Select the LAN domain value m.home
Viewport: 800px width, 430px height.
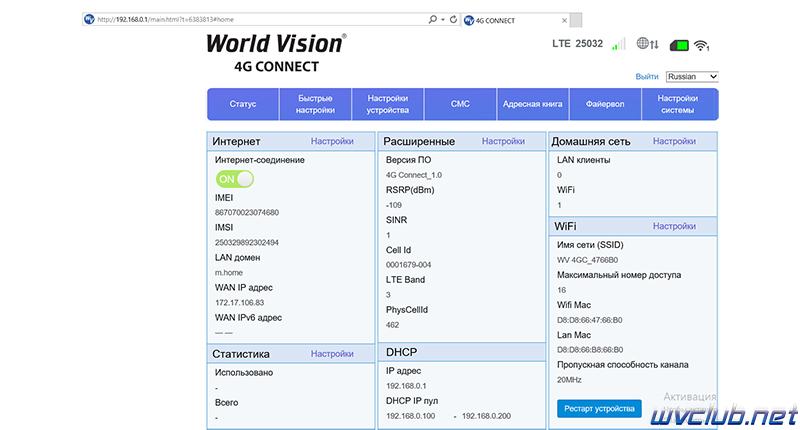click(x=229, y=272)
